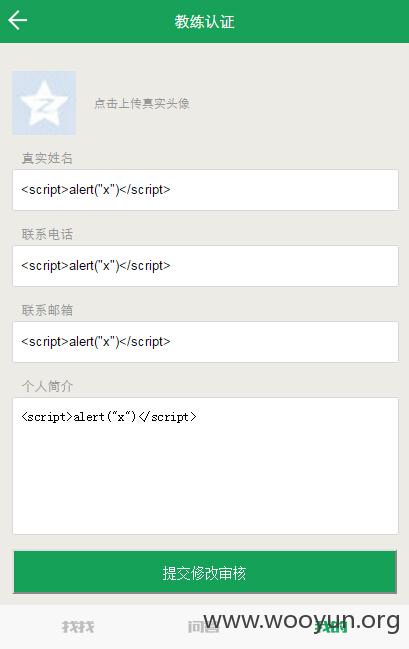Click the 联系邮箱 field label

pos(47,310)
